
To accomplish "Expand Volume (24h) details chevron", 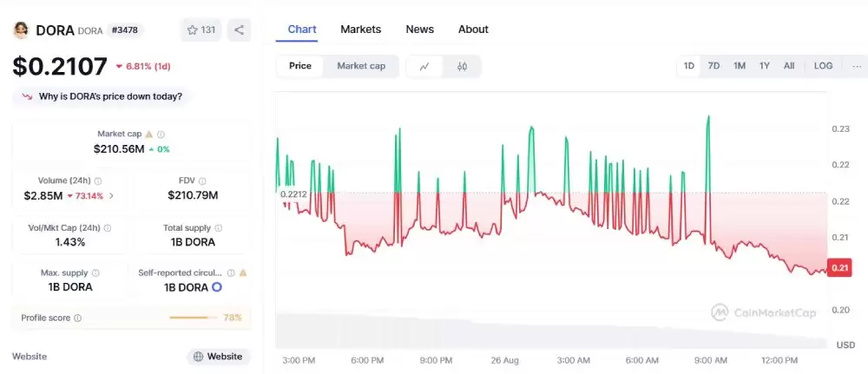I will click(x=111, y=196).
